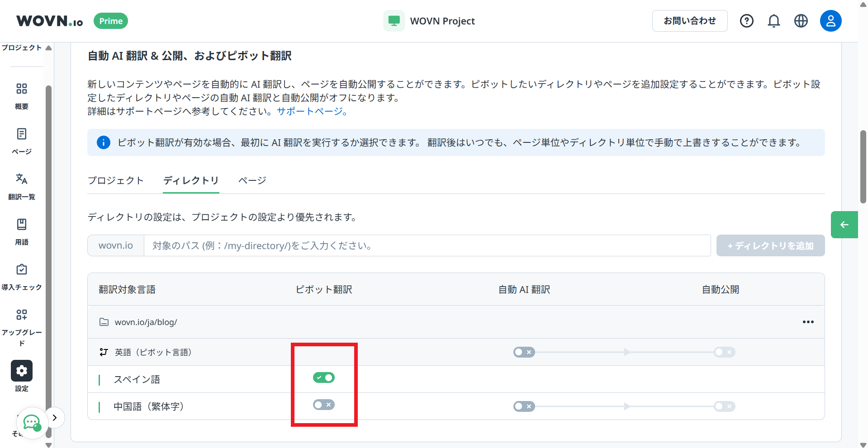
Task: Click the 設定 settings gear icon
Action: (x=21, y=371)
